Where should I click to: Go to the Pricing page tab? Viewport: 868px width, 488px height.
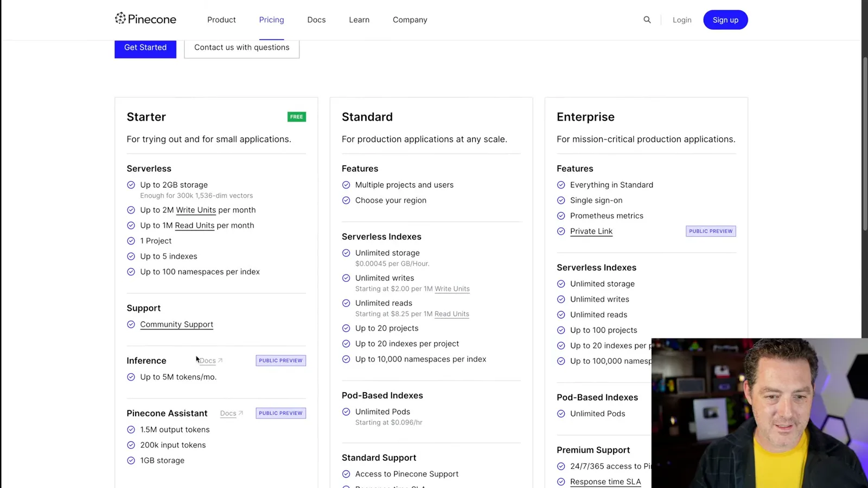click(271, 20)
